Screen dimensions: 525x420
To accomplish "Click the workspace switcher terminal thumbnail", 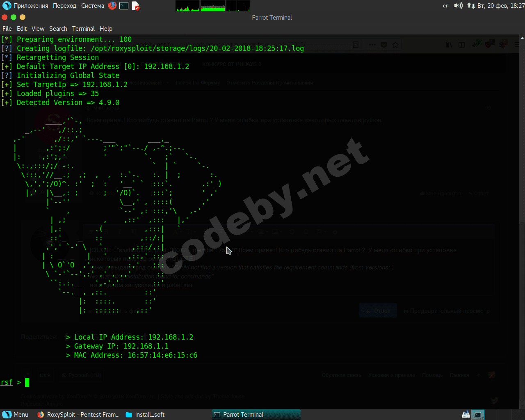I will click(x=477, y=415).
